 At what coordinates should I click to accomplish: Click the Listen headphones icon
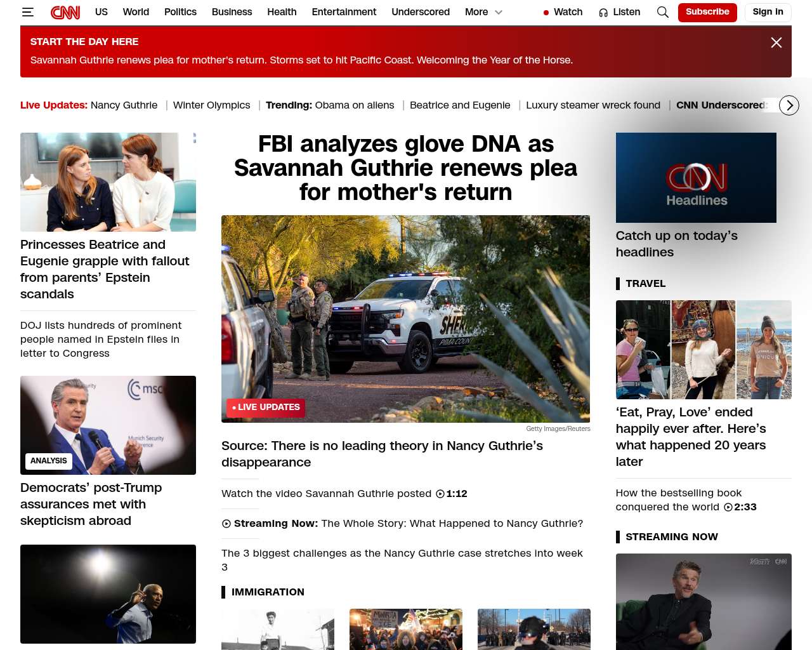click(x=603, y=13)
